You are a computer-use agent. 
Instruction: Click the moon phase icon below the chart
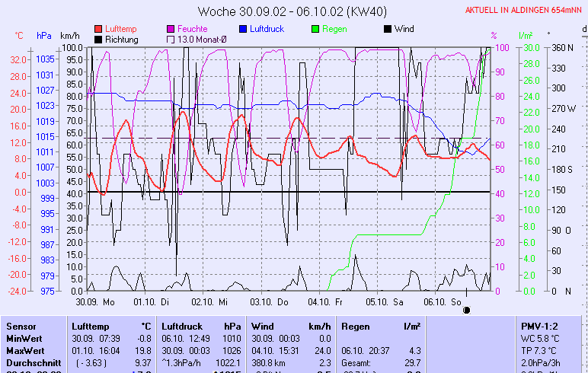click(x=467, y=310)
